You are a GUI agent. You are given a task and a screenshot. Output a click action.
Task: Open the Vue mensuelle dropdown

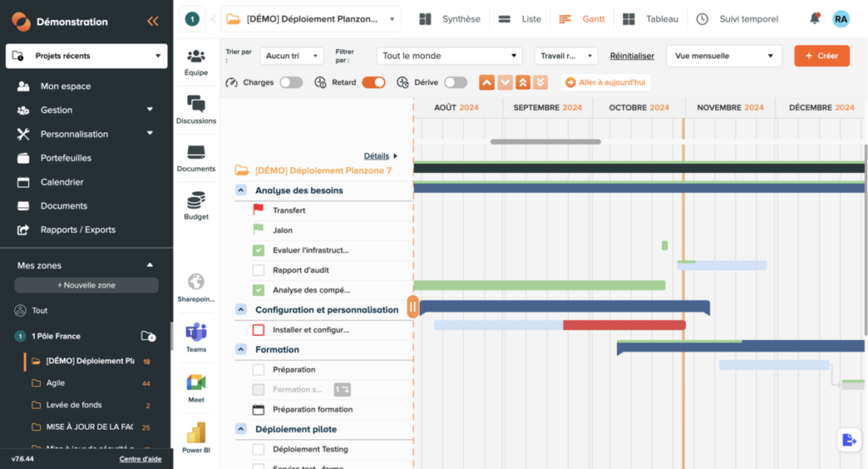pos(723,56)
